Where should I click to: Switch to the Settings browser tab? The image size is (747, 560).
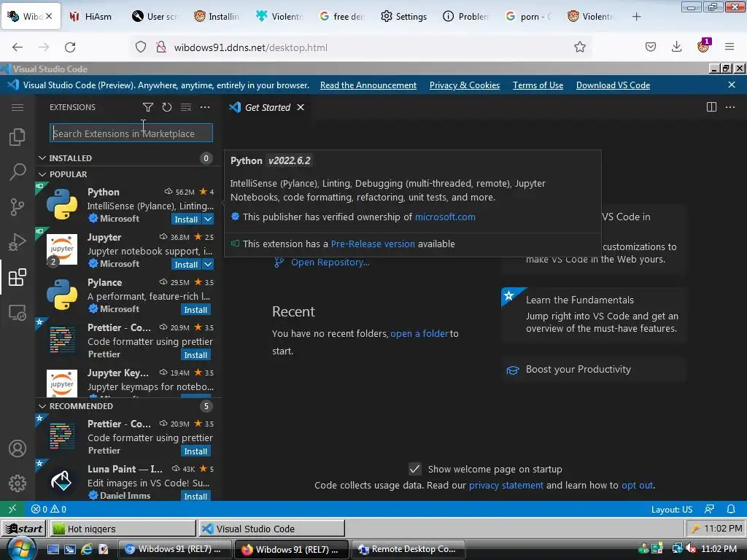point(404,17)
